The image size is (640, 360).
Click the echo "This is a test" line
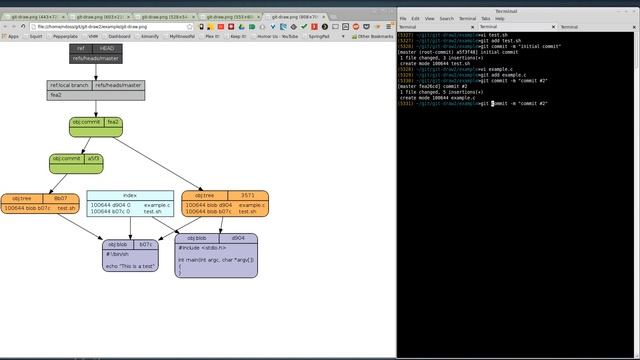(131, 266)
